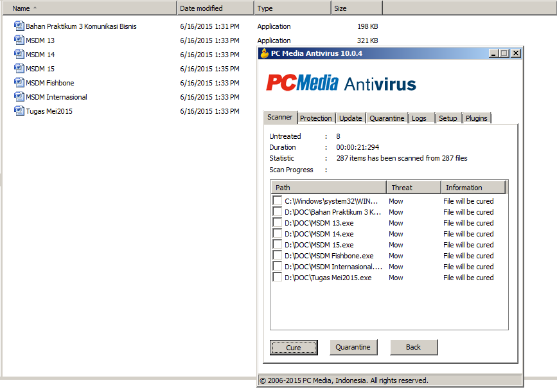Select file name Tugas Mei2015 in explorer
The height and width of the screenshot is (392, 557).
coord(49,111)
